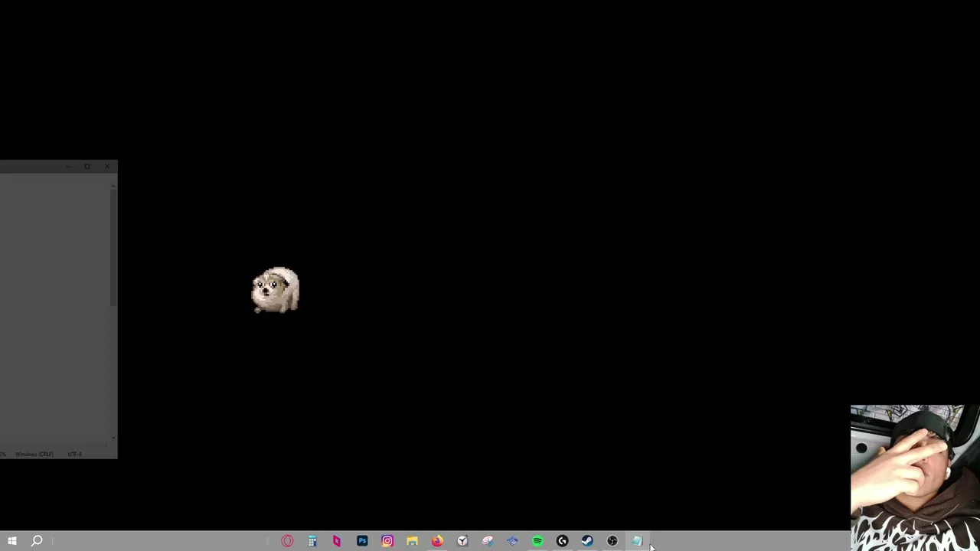Open Instagram from the taskbar
The width and height of the screenshot is (980, 551).
tap(387, 541)
